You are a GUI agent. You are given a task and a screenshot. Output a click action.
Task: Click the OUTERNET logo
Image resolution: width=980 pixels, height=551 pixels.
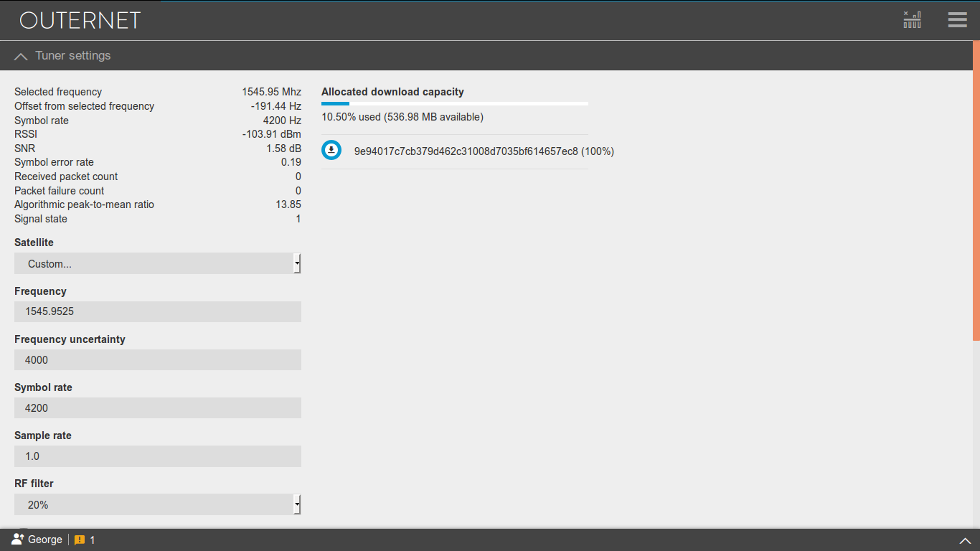point(80,20)
